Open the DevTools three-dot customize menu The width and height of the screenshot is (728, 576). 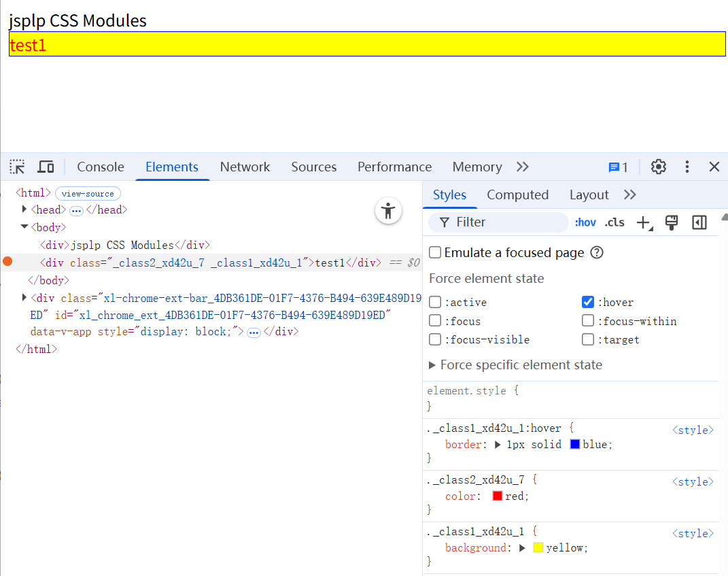[x=687, y=167]
